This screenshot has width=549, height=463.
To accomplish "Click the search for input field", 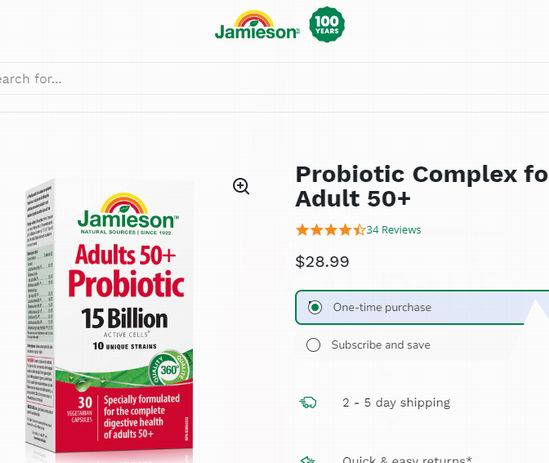I will [x=274, y=79].
